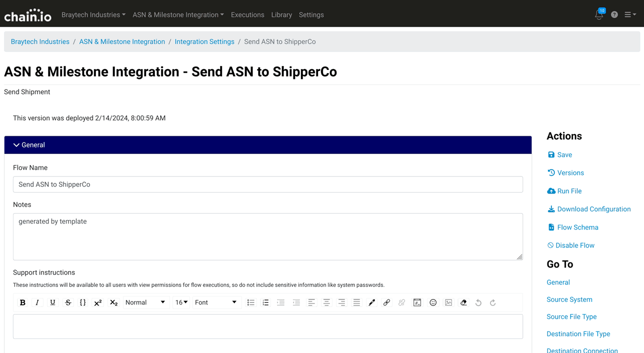Click the unlink icon

click(401, 302)
